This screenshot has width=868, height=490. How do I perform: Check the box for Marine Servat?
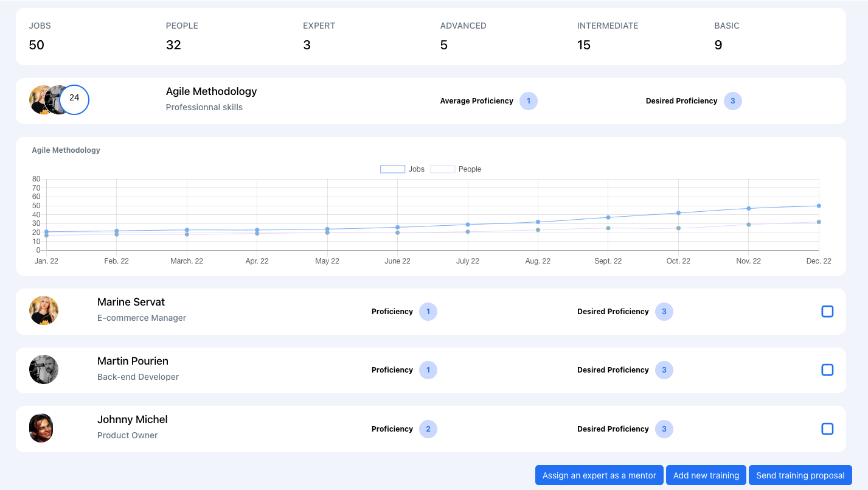827,312
